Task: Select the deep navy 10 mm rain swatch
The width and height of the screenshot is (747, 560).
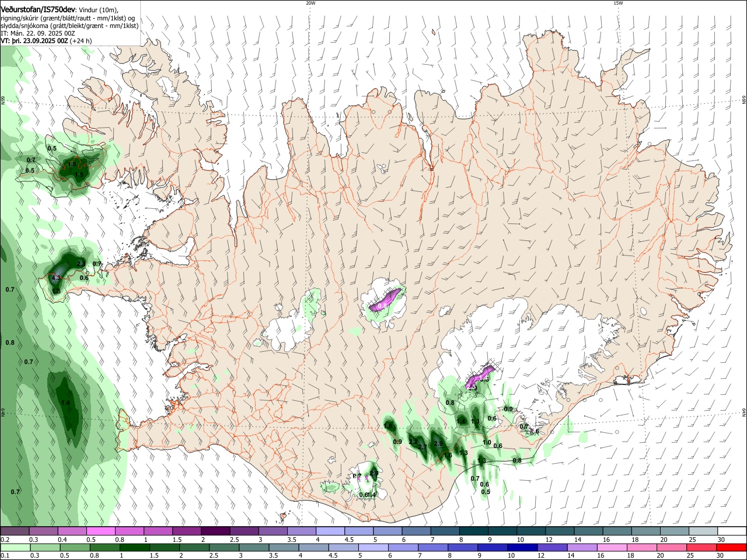Action: pos(522,548)
